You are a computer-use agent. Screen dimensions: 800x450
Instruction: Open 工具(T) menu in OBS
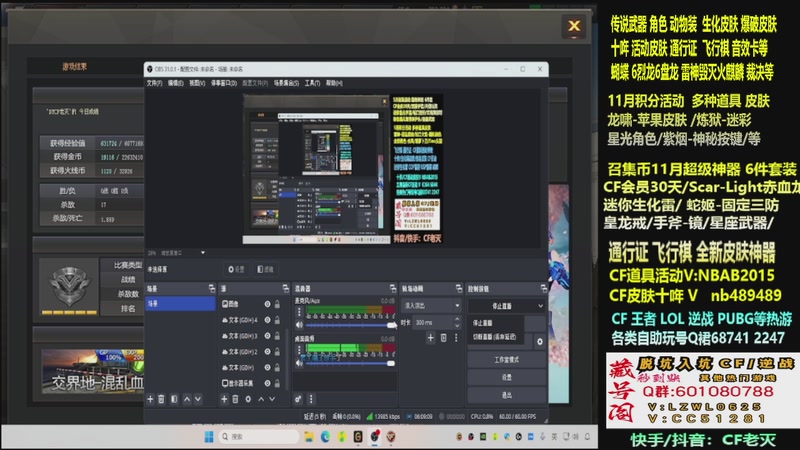tap(312, 83)
